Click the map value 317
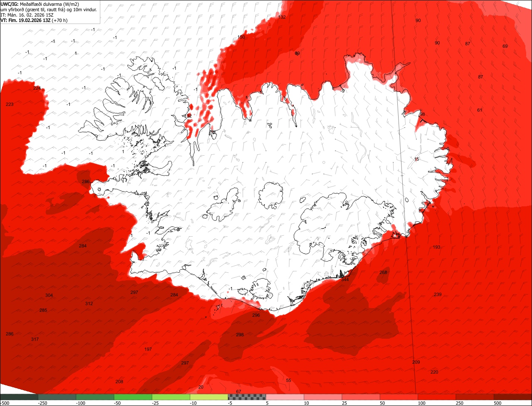The image size is (532, 406). [x=35, y=339]
